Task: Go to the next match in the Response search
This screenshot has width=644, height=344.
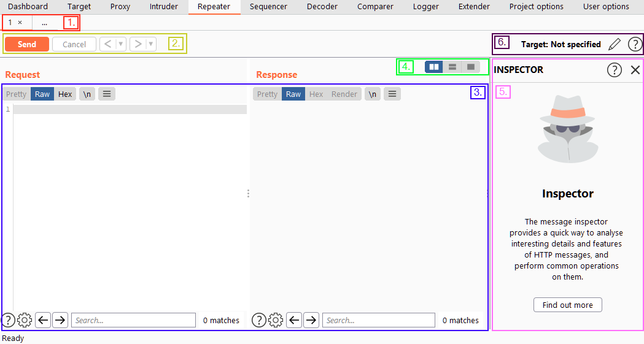Action: tap(311, 320)
